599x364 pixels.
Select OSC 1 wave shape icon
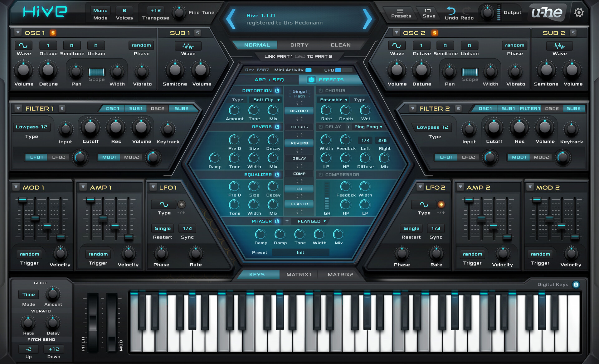tap(23, 45)
